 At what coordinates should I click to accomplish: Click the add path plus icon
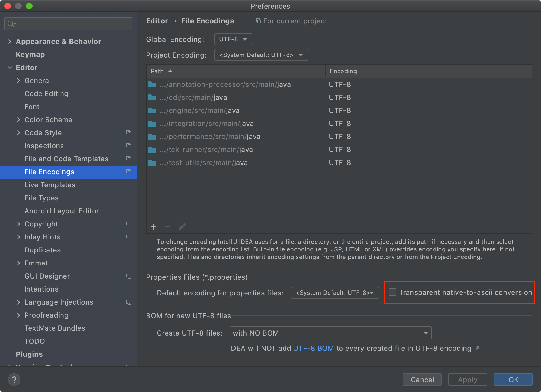154,227
